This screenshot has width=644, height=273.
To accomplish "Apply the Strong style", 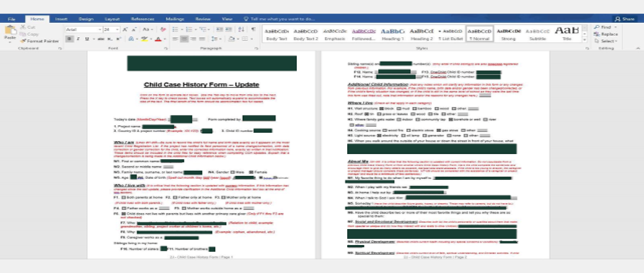I will click(508, 34).
